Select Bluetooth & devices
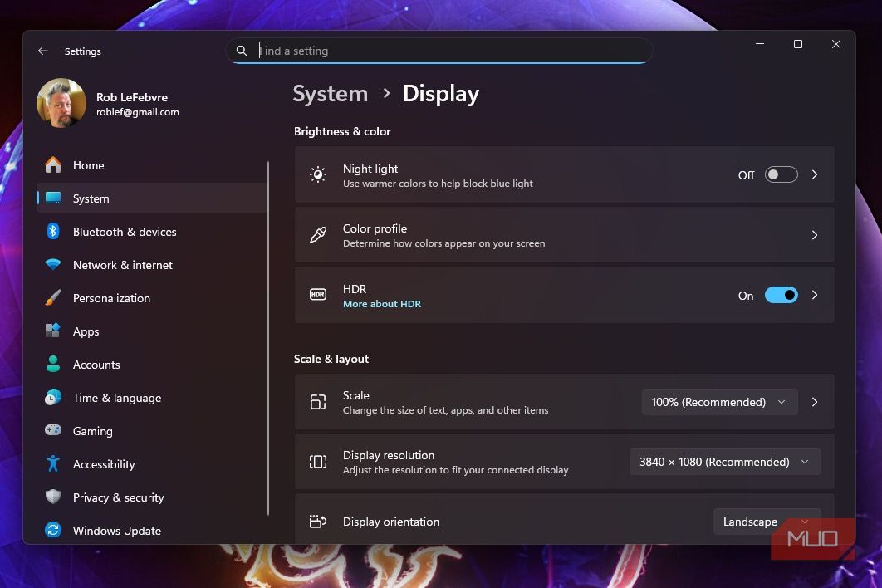882x588 pixels. tap(152, 231)
